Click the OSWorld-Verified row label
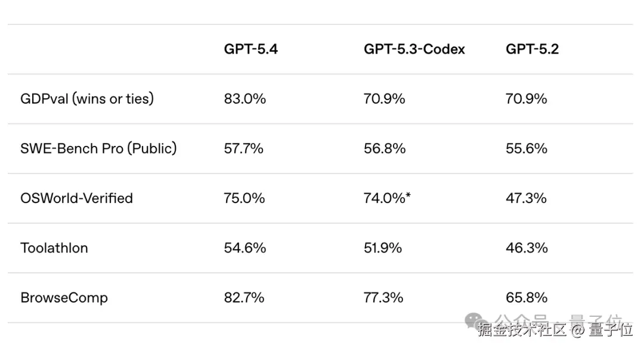 (77, 198)
